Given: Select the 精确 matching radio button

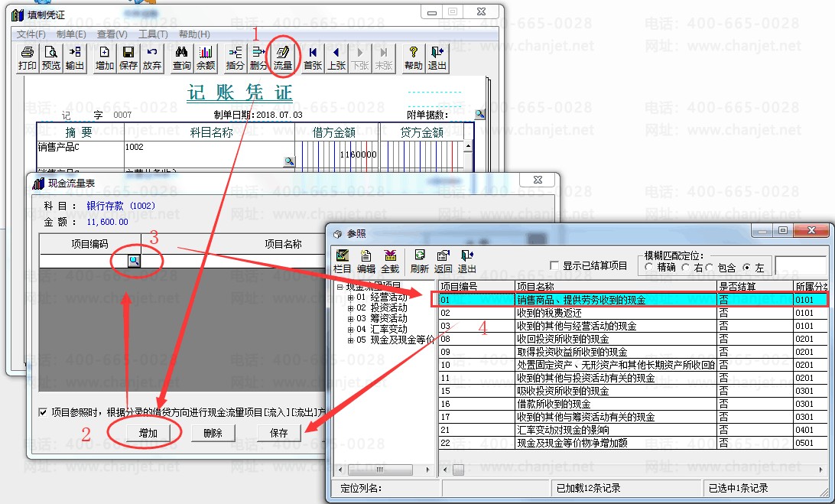Looking at the screenshot, I should tap(648, 267).
